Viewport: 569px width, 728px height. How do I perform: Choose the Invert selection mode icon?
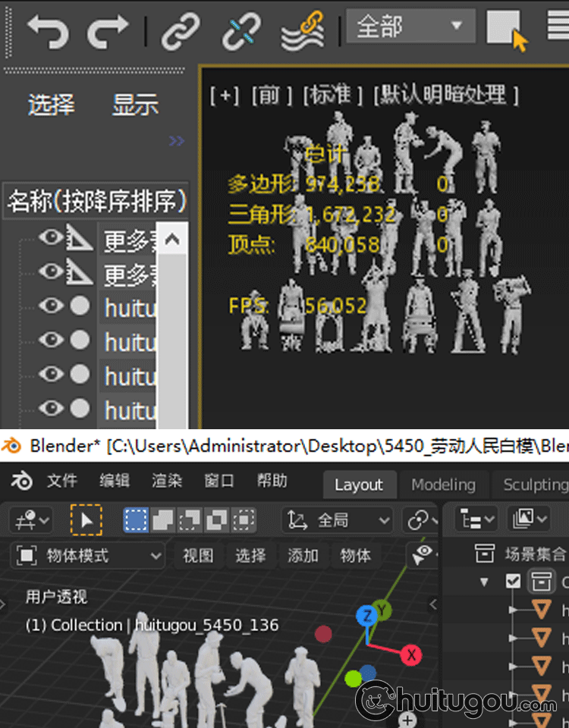pos(216,520)
